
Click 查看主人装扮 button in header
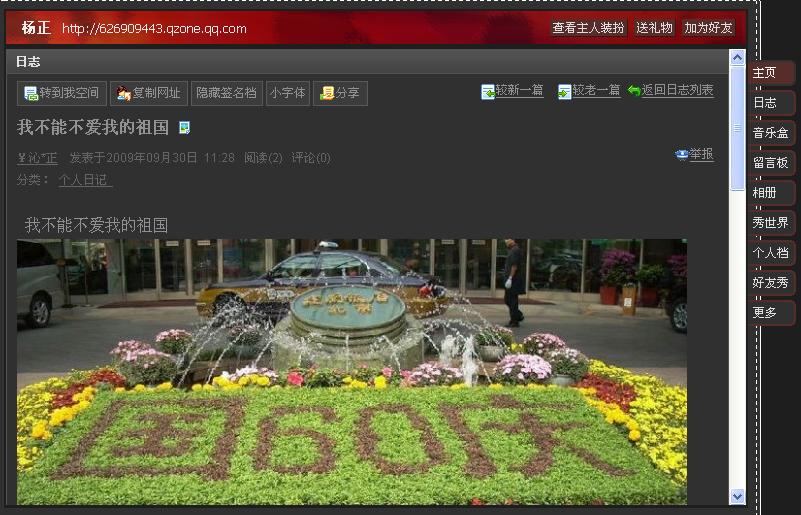coord(588,28)
